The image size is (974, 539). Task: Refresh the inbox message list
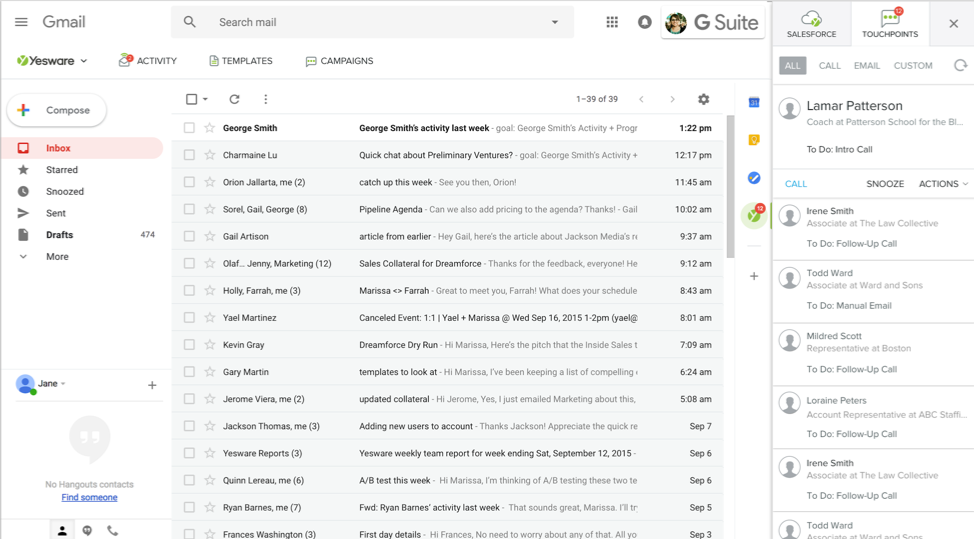[x=234, y=99]
